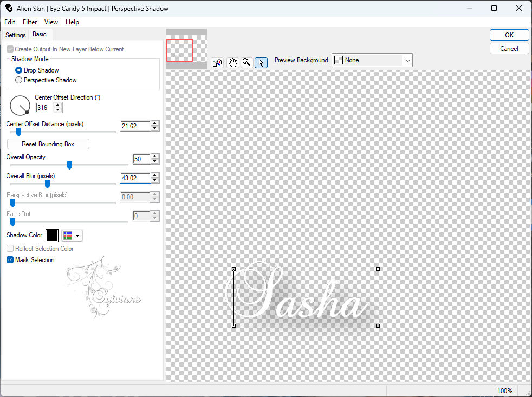Viewport: 532px width, 397px height.
Task: Switch to the Basic tab
Action: pos(40,34)
